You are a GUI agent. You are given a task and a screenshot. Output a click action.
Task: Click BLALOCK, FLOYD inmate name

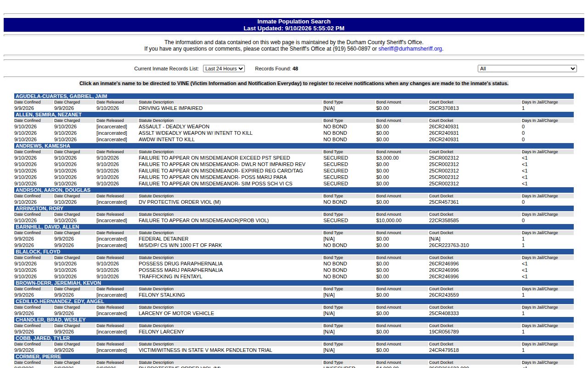click(x=38, y=252)
